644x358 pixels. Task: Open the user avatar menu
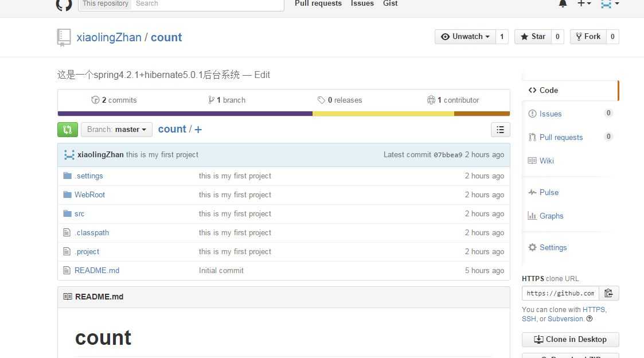[610, 4]
